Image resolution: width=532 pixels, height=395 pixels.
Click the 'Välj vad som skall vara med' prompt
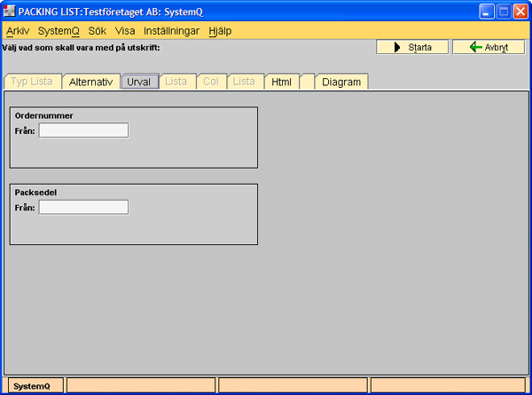[x=81, y=48]
